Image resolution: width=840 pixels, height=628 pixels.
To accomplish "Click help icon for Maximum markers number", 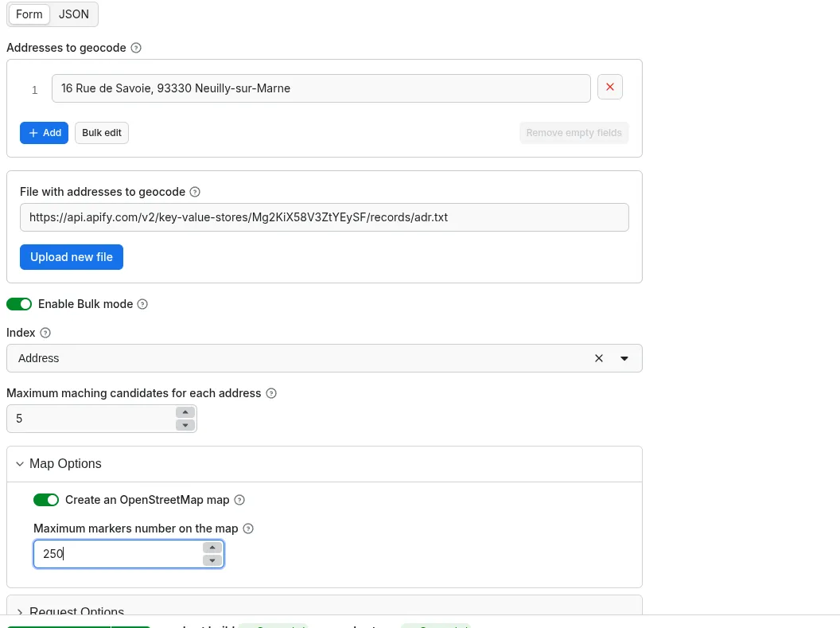I will [248, 529].
